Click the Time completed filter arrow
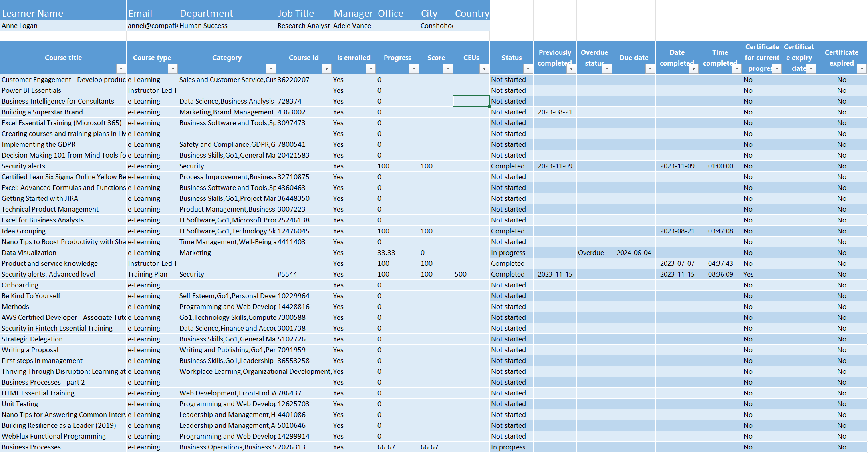 pyautogui.click(x=736, y=68)
